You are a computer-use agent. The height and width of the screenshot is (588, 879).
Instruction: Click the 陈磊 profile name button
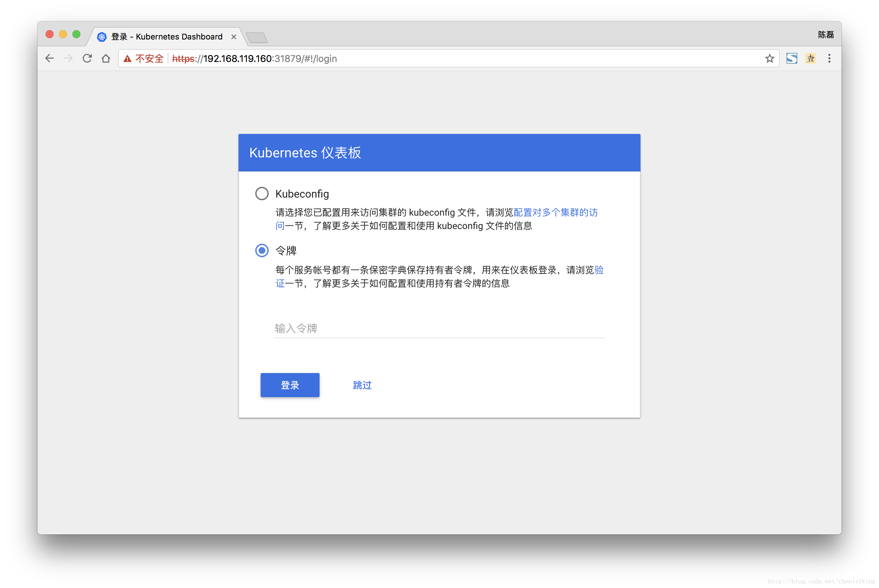(x=826, y=34)
